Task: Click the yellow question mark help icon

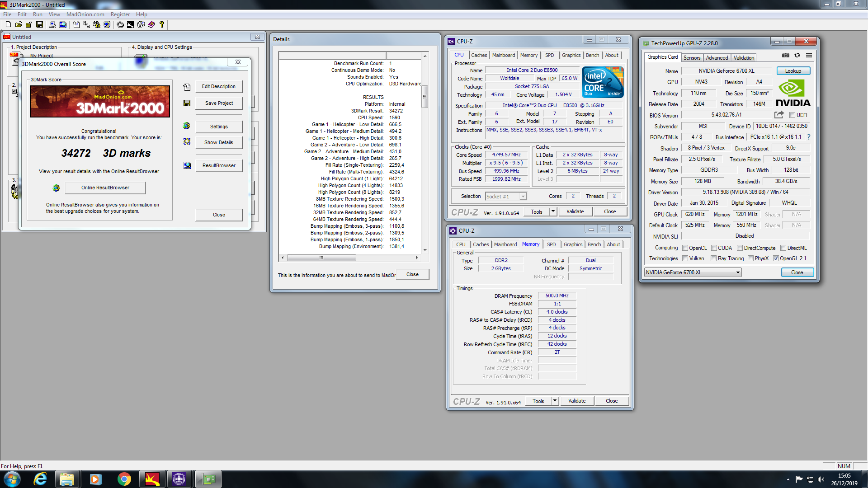Action: click(161, 24)
